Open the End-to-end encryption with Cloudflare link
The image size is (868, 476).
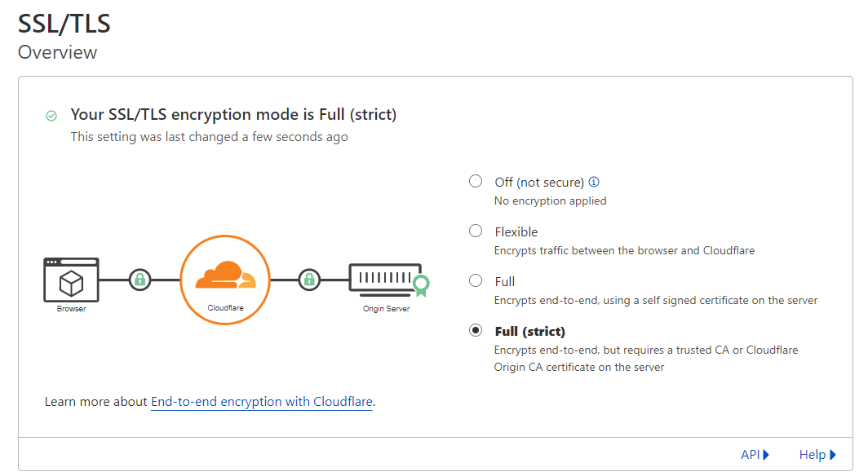point(261,402)
